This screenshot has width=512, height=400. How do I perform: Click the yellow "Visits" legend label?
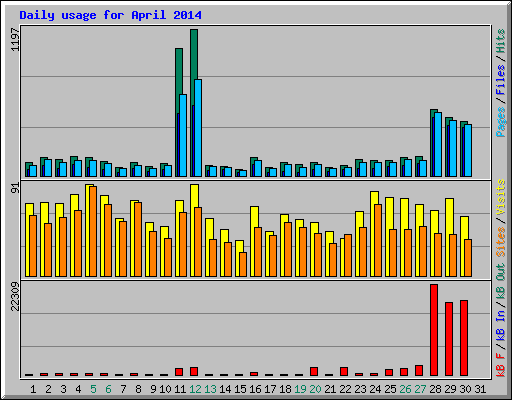500,197
